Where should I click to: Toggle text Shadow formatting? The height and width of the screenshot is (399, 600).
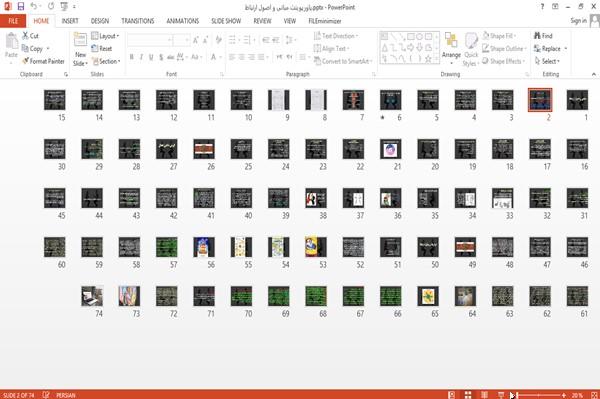[x=161, y=57]
